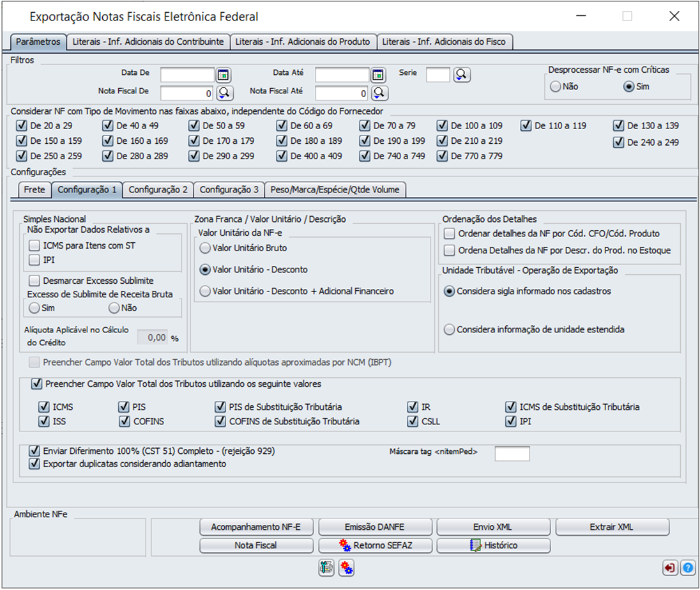Toggle the De 240 a 249 checkbox
This screenshot has width=700, height=590.
[618, 142]
